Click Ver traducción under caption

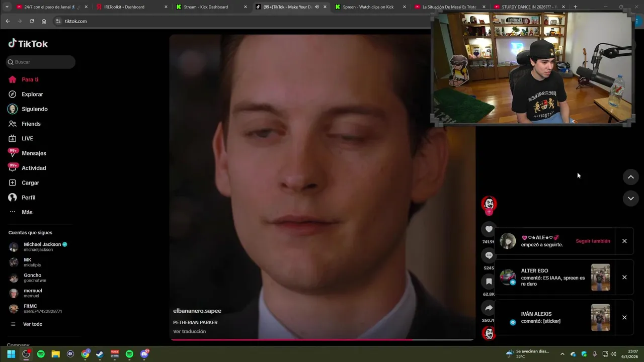click(189, 331)
